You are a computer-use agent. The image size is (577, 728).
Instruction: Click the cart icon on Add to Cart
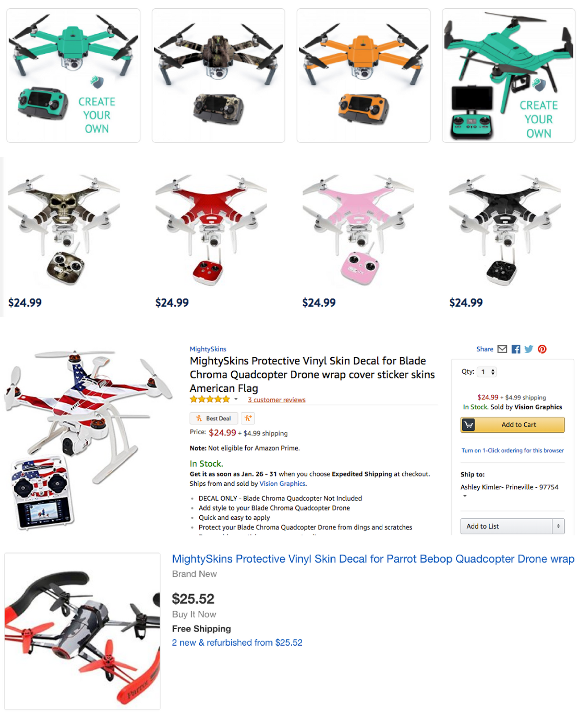468,425
